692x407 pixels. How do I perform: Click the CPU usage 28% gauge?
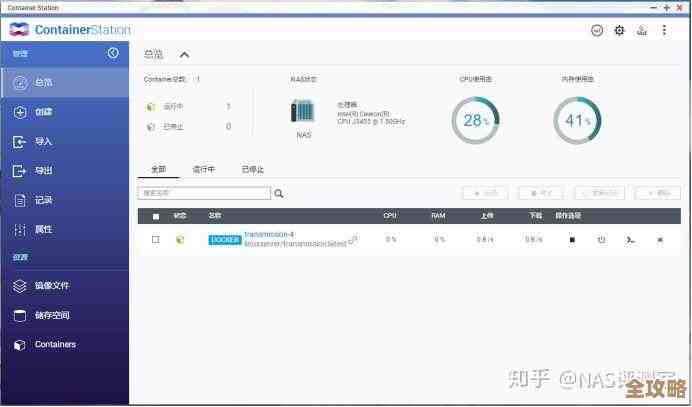click(x=475, y=120)
